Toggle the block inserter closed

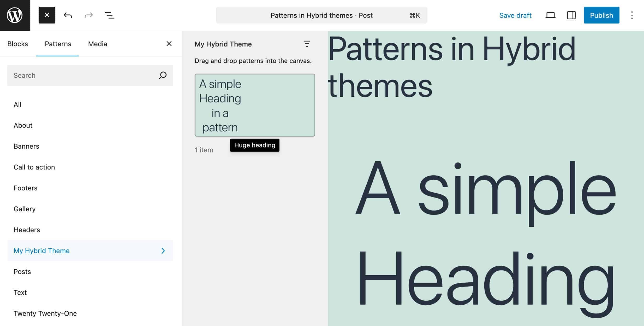point(47,15)
